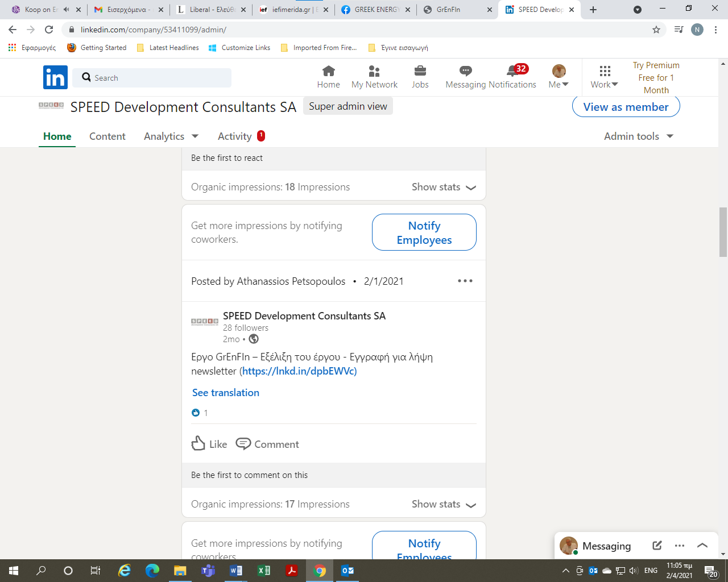This screenshot has width=728, height=582.
Task: Open Imported From Firefox bookmark folder
Action: (319, 48)
